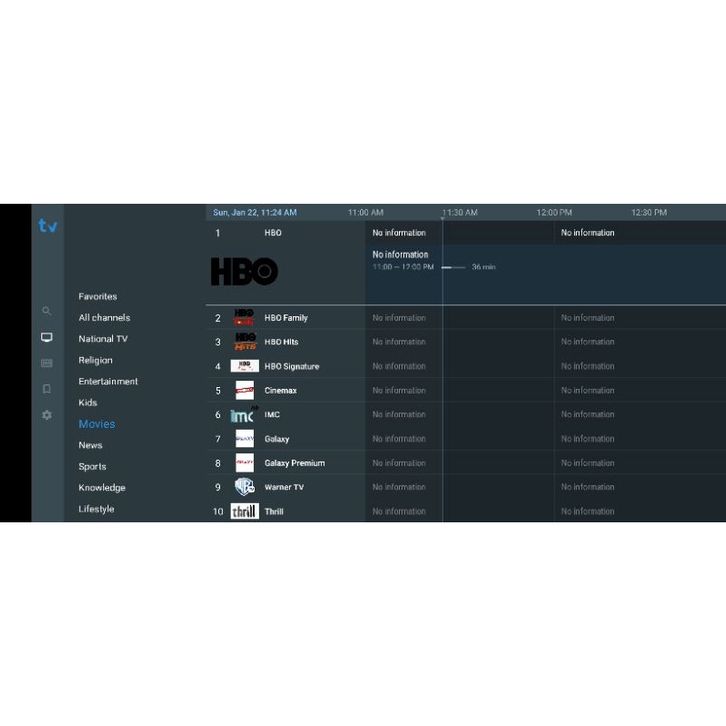
Task: Open HBO 11:00 program cell in top row
Action: [x=459, y=233]
